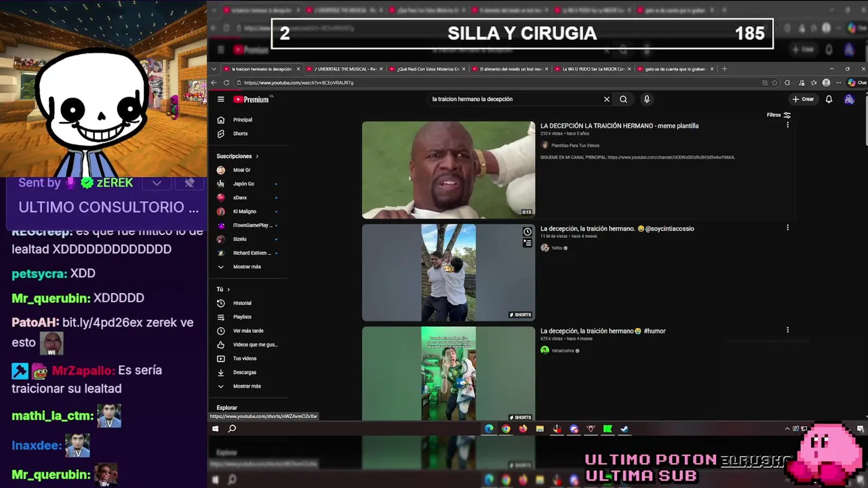Open the account avatar menu
The width and height of the screenshot is (868, 488).
849,99
